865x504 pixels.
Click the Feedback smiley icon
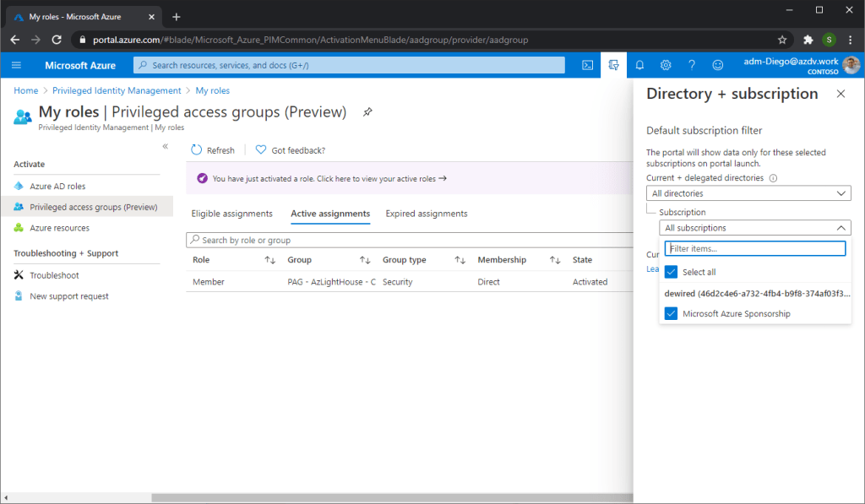[x=718, y=65]
